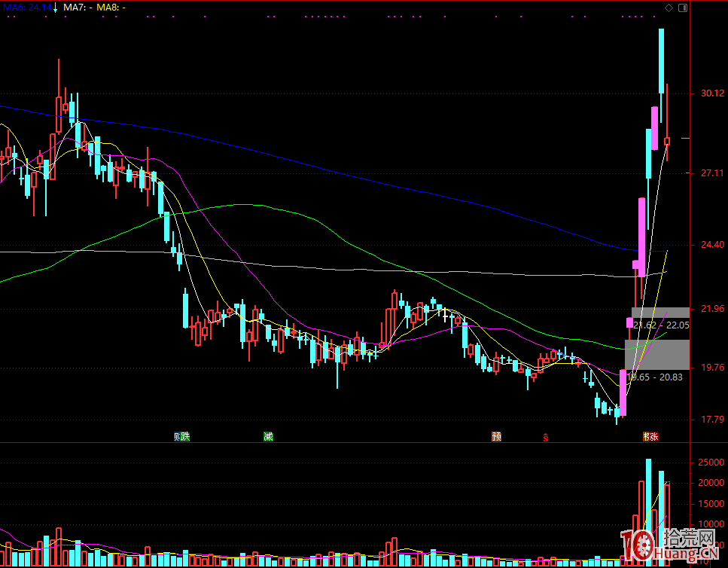The image size is (728, 568).
Task: Click the 25000 volume axis label
Action: coord(711,463)
